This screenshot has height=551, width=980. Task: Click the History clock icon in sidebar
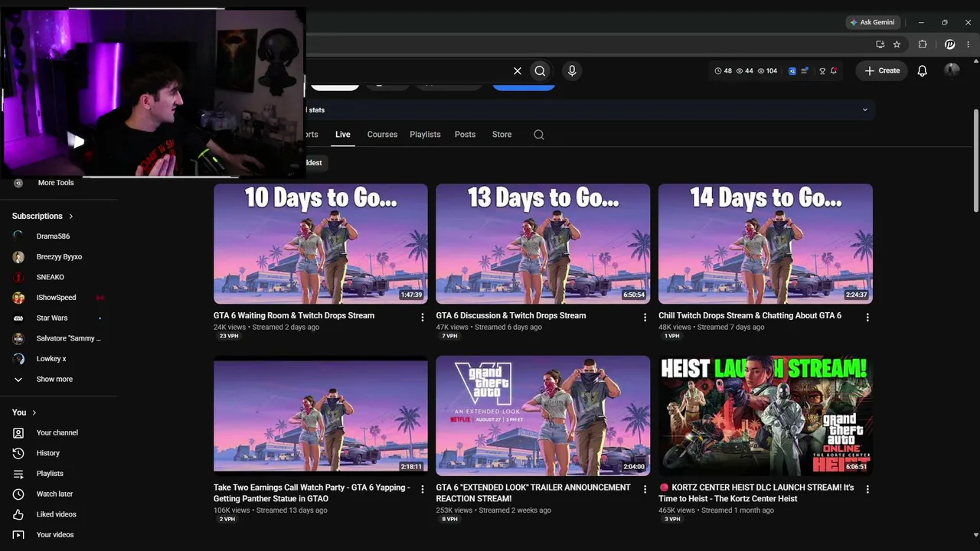tap(18, 453)
